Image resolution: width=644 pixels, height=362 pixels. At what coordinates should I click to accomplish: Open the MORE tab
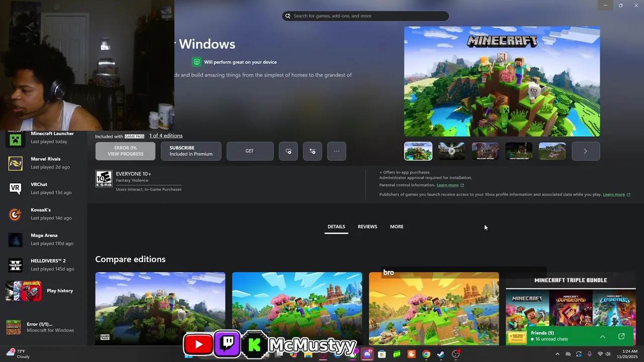click(x=396, y=227)
